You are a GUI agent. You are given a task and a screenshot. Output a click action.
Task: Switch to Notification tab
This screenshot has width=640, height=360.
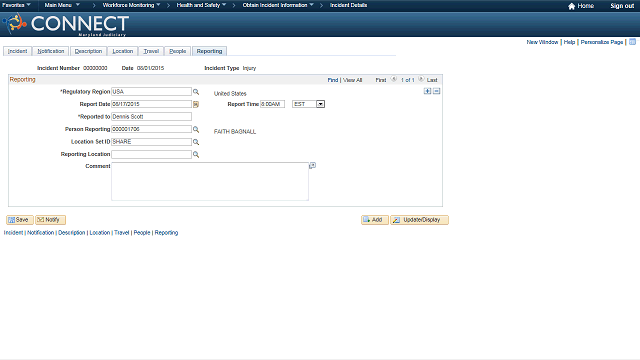(x=51, y=51)
